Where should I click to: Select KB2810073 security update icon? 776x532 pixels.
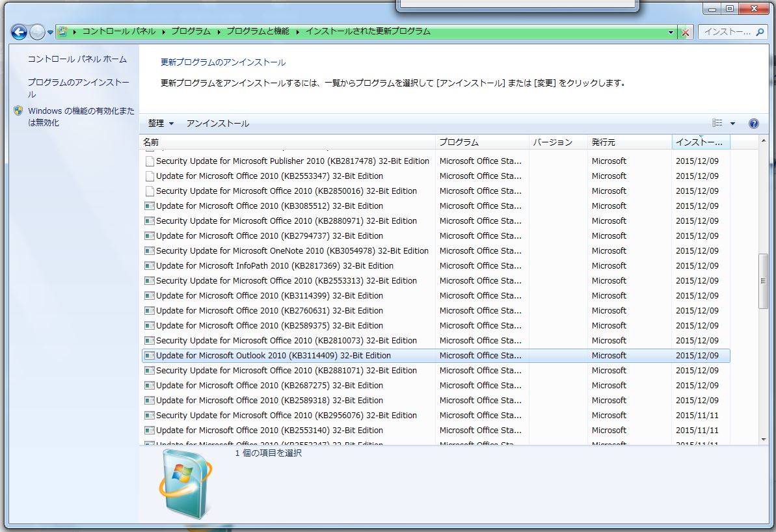150,341
